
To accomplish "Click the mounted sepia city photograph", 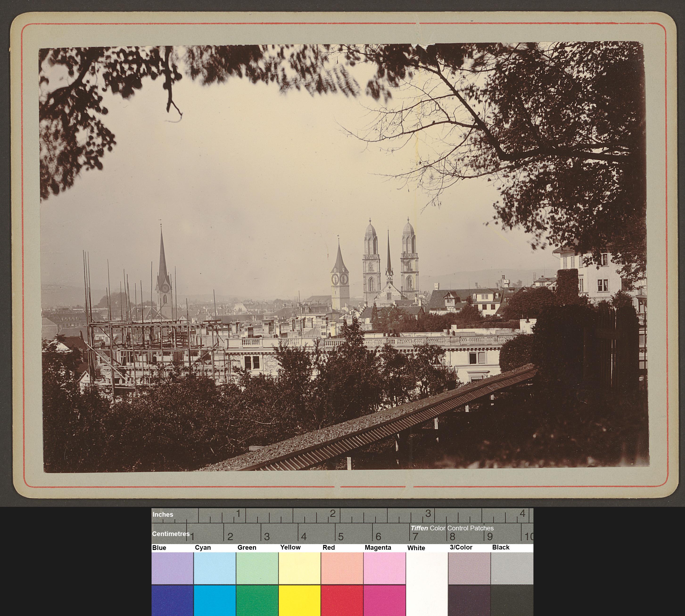I will pos(343,257).
